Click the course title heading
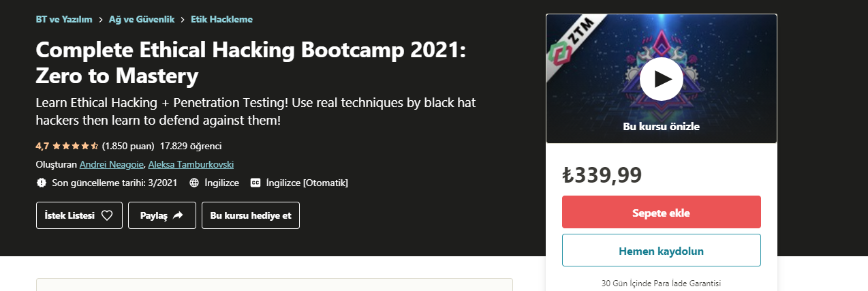868x291 pixels. tap(251, 63)
